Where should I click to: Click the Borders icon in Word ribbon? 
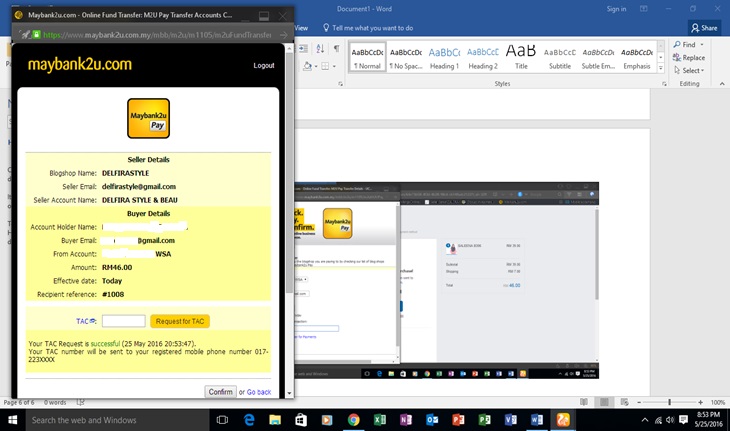pos(325,66)
